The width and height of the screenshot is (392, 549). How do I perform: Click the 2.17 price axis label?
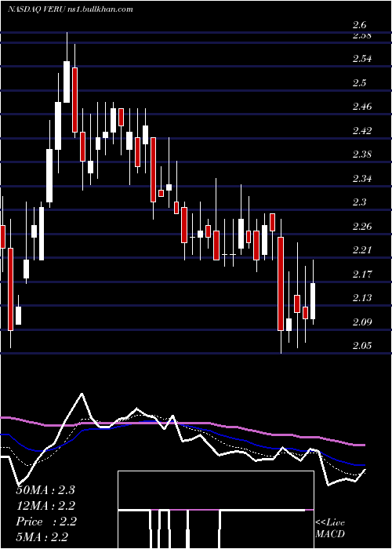(x=362, y=274)
